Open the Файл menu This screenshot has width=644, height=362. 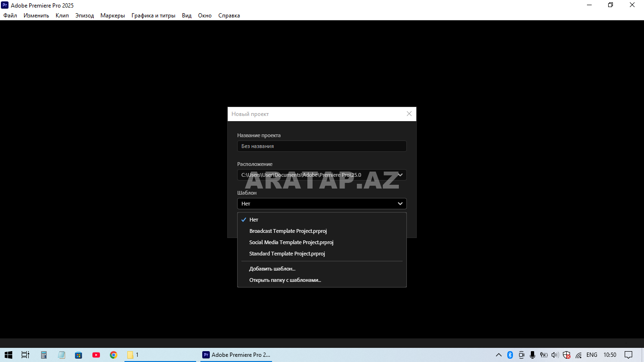click(x=10, y=16)
